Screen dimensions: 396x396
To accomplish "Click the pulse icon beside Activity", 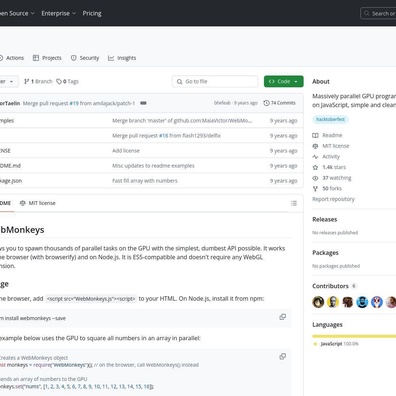I will pos(315,157).
